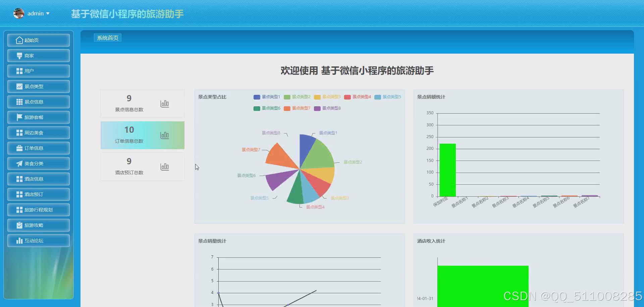Click the green bar in 酒店收入统计 chart
The image size is (644, 307).
(x=483, y=286)
